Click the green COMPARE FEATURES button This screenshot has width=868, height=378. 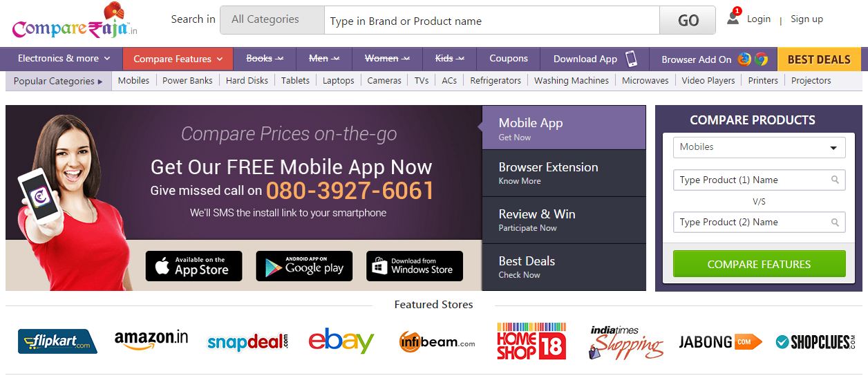[759, 264]
